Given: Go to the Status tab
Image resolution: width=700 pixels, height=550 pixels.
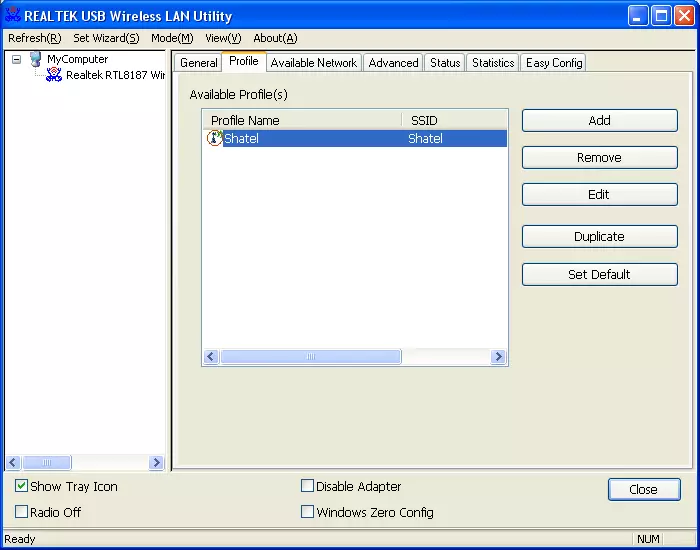Looking at the screenshot, I should [445, 62].
